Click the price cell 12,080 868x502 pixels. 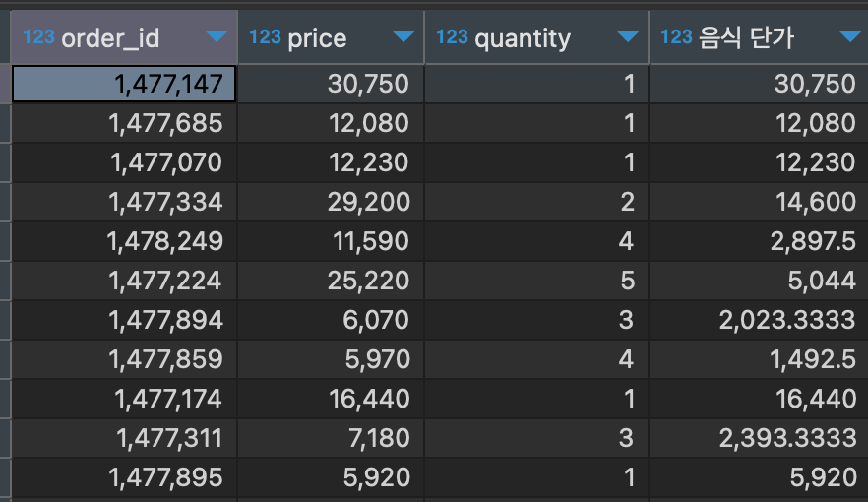coord(331,123)
